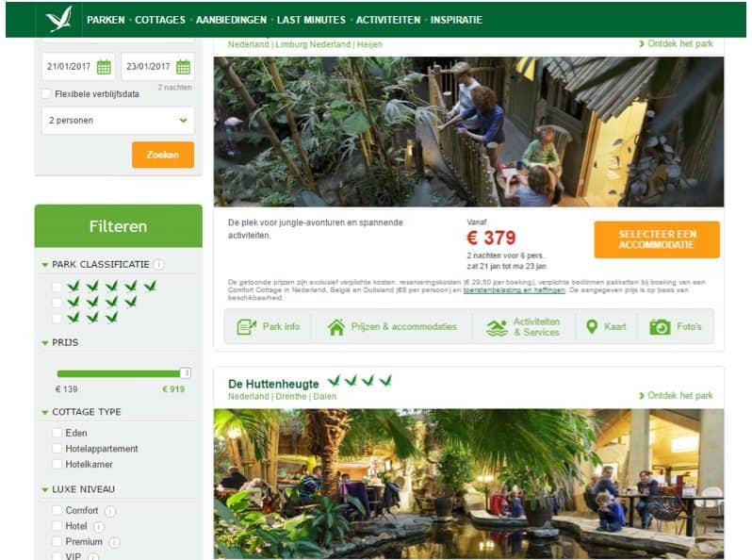
Task: Check the Hotelappartement cottage type
Action: [57, 449]
